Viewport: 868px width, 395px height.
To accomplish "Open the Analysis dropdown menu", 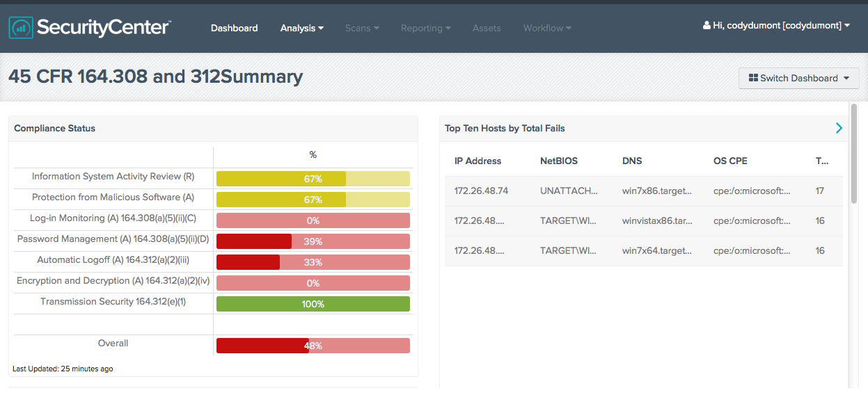I will pyautogui.click(x=302, y=28).
